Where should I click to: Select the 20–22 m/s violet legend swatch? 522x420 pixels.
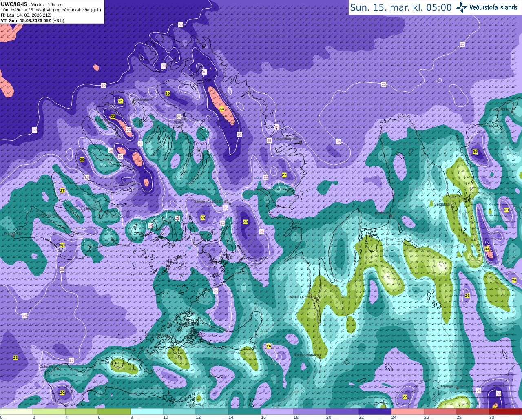coord(343,411)
